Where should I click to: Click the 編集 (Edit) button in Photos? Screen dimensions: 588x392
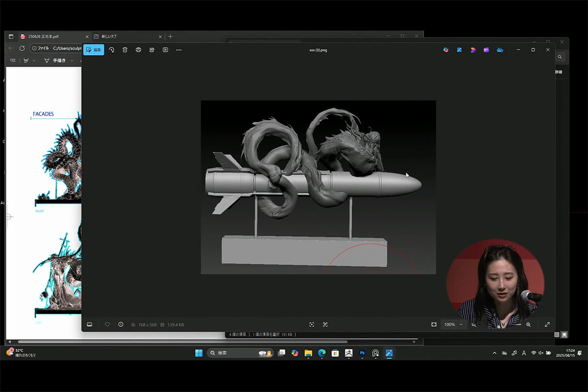[x=93, y=50]
